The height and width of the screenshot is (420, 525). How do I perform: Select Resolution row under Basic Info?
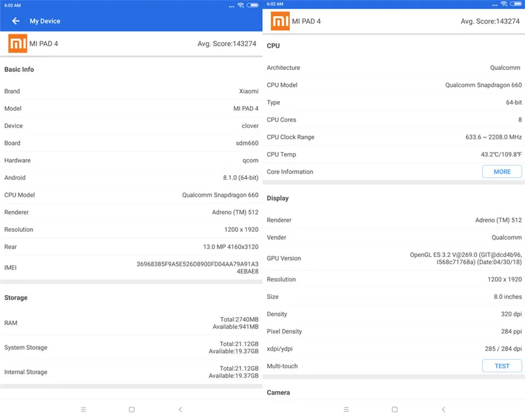tap(131, 230)
